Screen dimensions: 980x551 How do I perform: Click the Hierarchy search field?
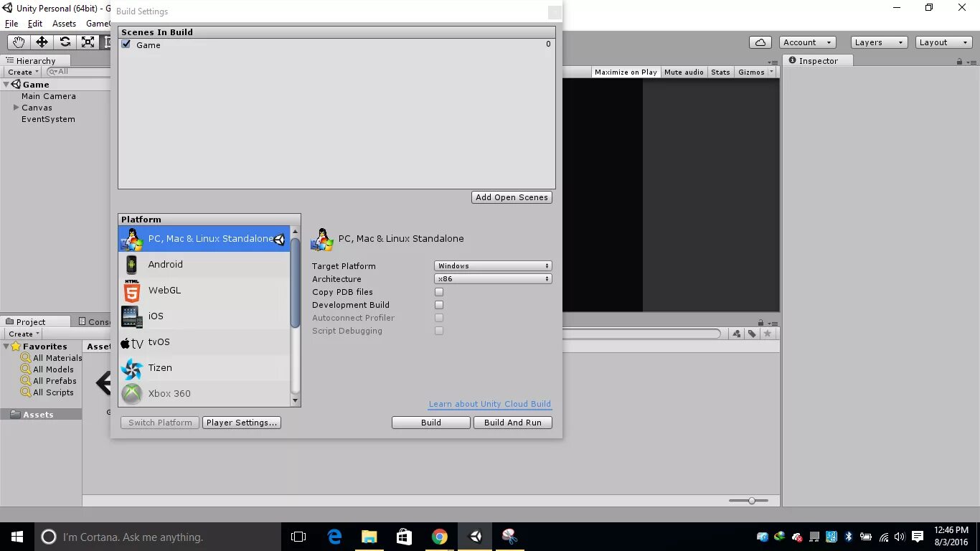(77, 72)
